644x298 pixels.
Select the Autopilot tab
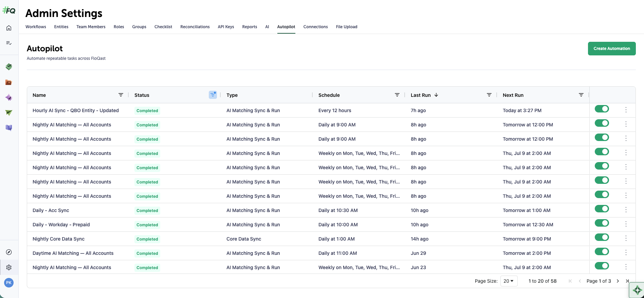pyautogui.click(x=286, y=27)
